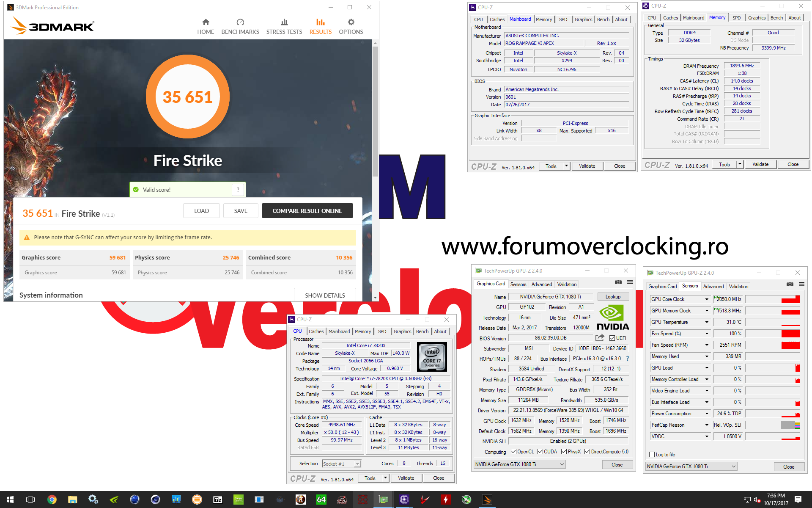Click the 25 746 Physics score value
This screenshot has height=508, width=812.
click(x=231, y=257)
